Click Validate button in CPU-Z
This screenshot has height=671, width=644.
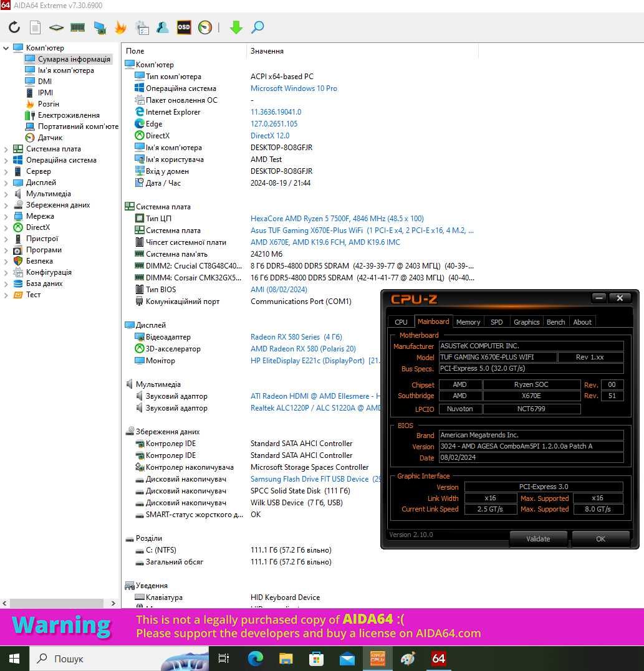pos(538,539)
